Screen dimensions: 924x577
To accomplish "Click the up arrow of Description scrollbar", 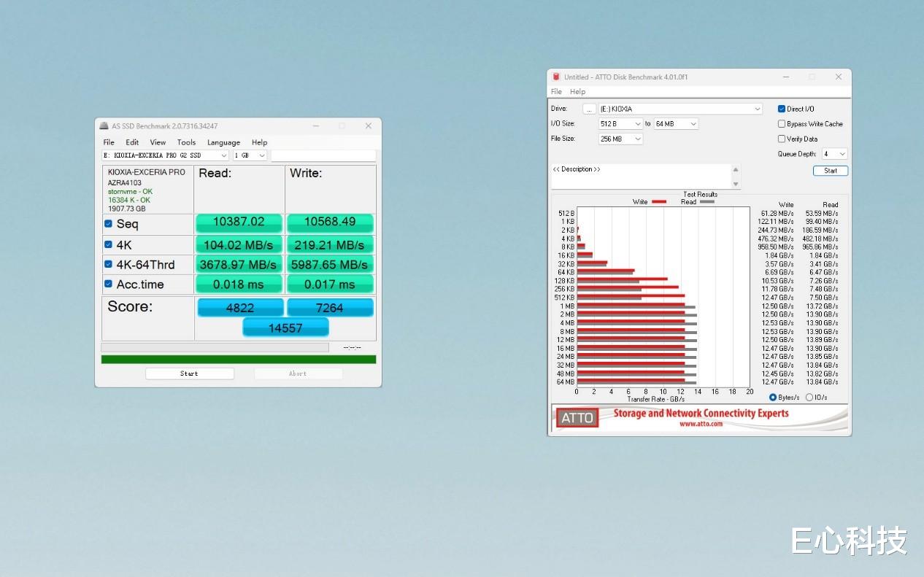I will click(736, 169).
